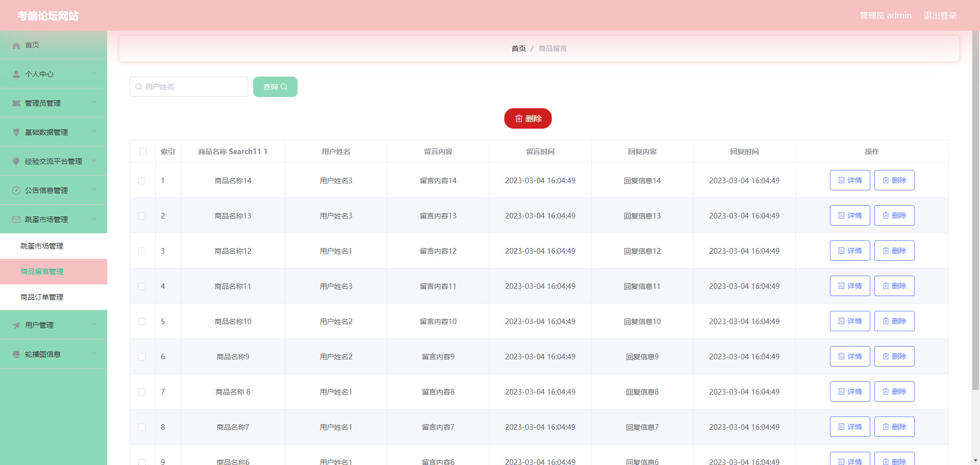980x465 pixels.
Task: Check the checkbox for row 商品名称7
Action: (142, 427)
